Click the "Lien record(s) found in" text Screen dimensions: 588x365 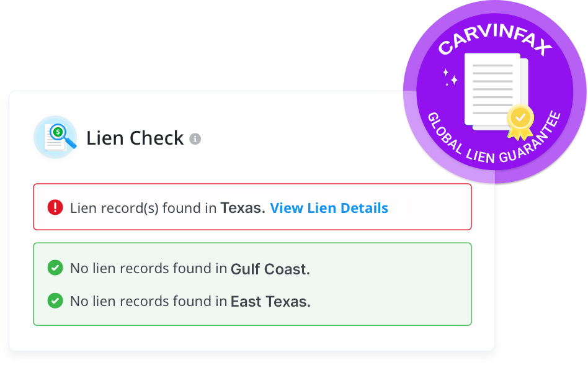[143, 208]
